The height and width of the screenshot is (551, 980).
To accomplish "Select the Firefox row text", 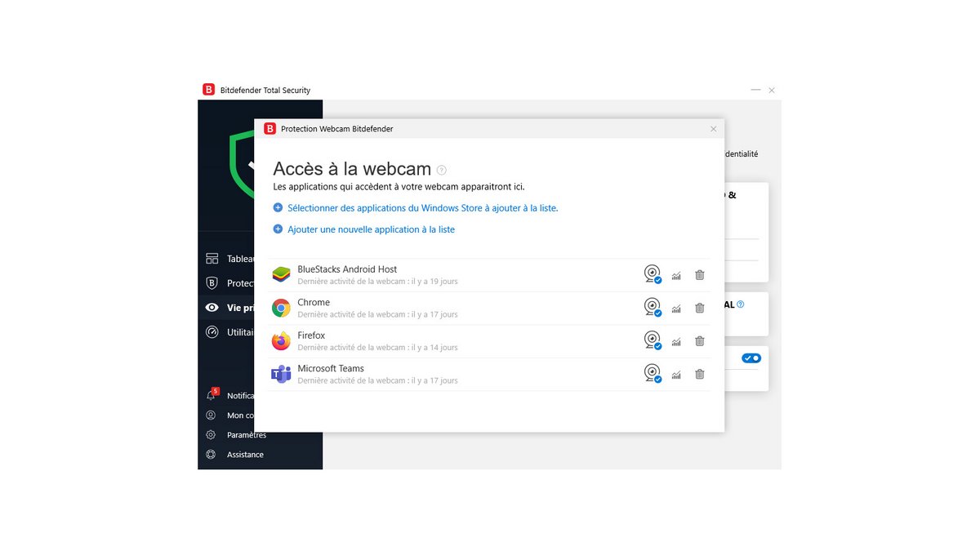I will (311, 335).
